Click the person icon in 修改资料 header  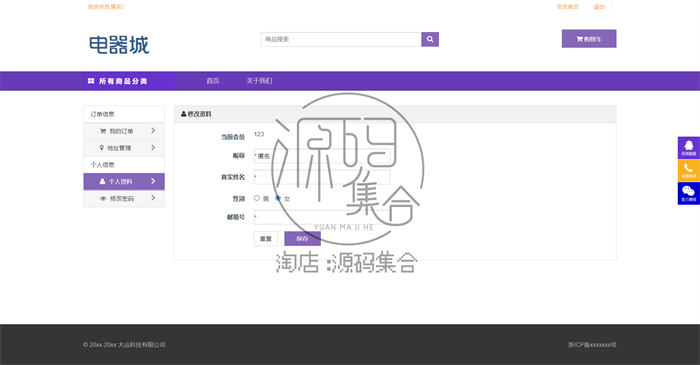pyautogui.click(x=183, y=114)
